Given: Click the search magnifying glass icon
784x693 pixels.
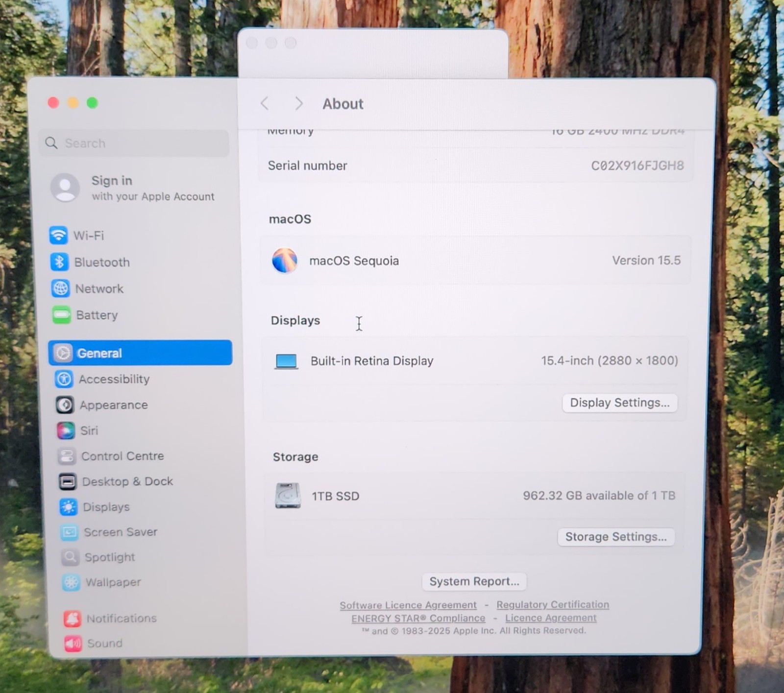Looking at the screenshot, I should tap(51, 143).
